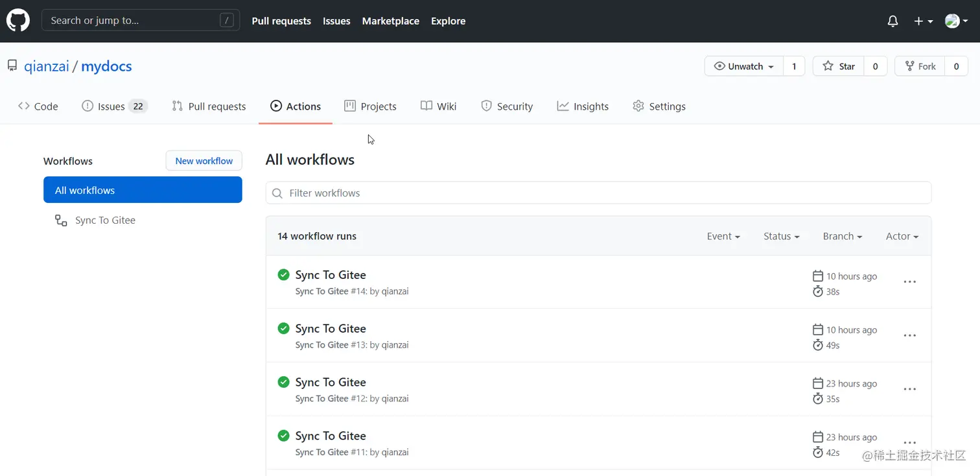Viewport: 980px width, 476px height.
Task: Click calendar icon on run #14
Action: point(818,276)
